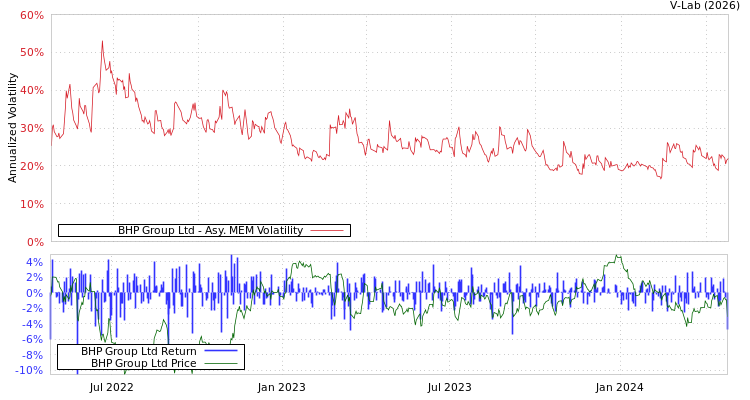Click the green Price legend line sample

click(x=220, y=364)
